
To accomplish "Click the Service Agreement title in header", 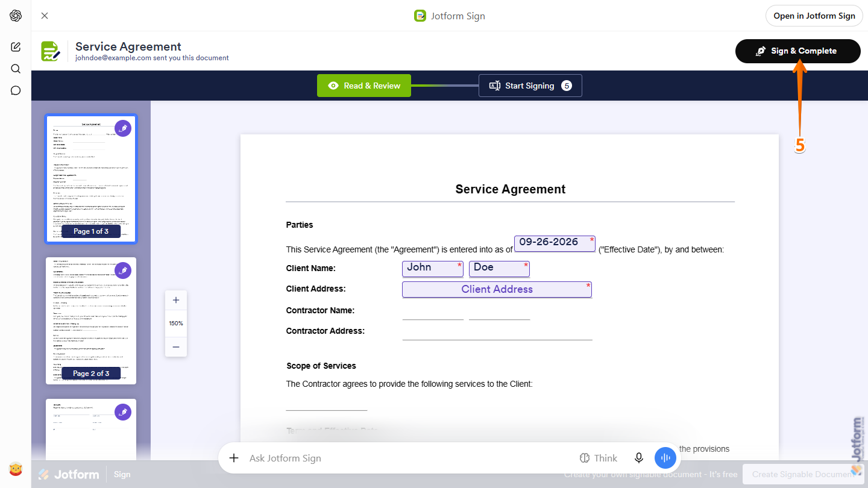I will point(128,46).
